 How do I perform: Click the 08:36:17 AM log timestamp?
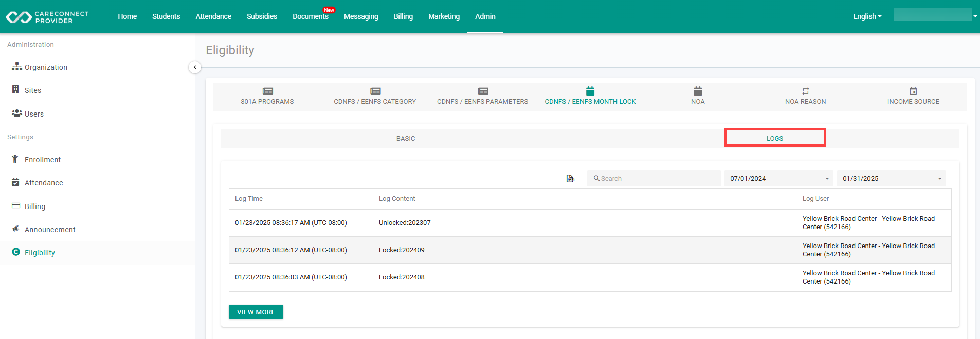[291, 223]
